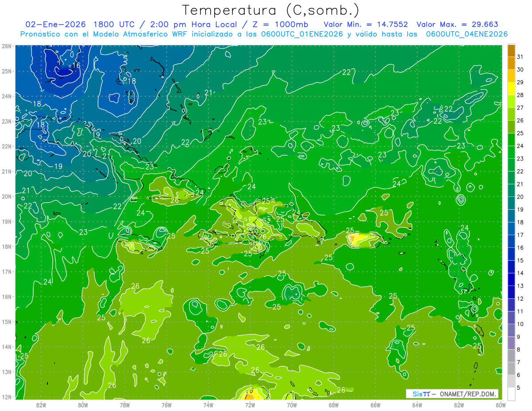This screenshot has width=532, height=411.
Task: Click color scale label "27"
Action: (520, 108)
